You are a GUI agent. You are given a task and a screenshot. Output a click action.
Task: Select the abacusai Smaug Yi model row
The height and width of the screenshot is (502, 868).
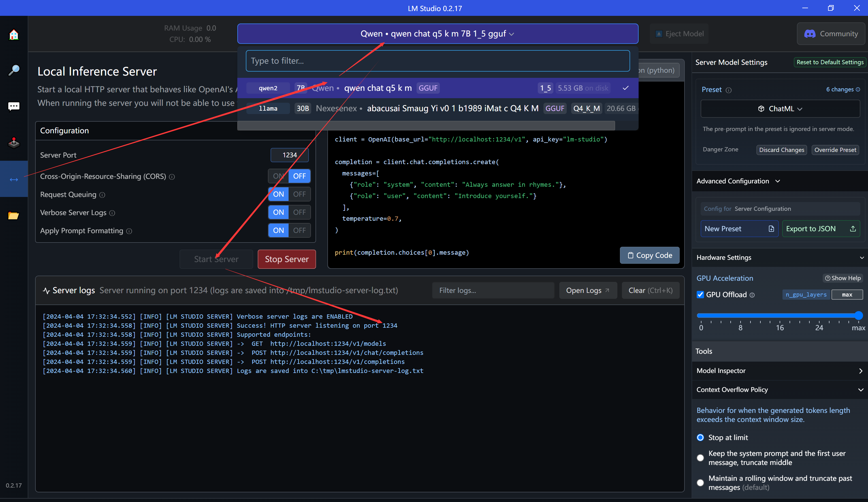[x=438, y=108]
